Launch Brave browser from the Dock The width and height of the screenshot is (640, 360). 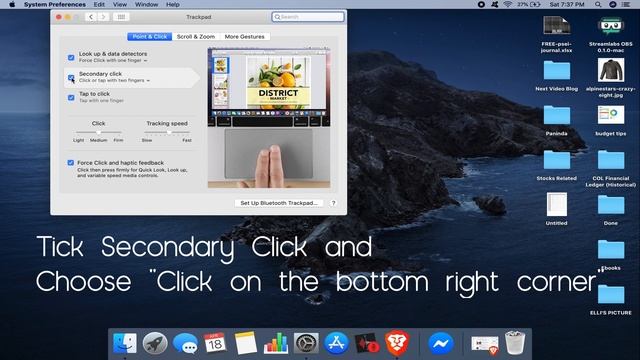tap(397, 343)
